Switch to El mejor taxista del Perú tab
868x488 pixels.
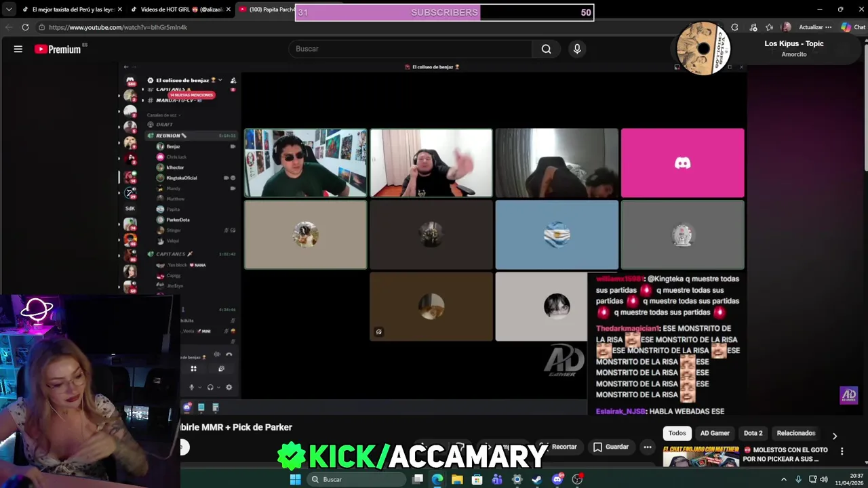point(72,9)
